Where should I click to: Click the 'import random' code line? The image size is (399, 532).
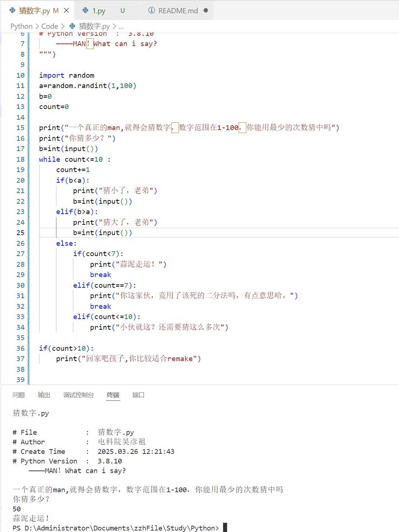pos(67,75)
